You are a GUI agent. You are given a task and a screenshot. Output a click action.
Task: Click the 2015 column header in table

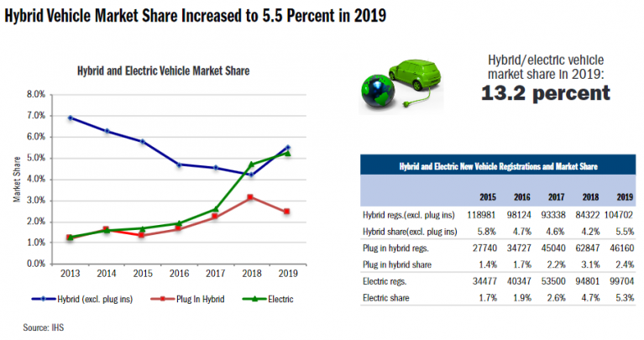click(488, 197)
